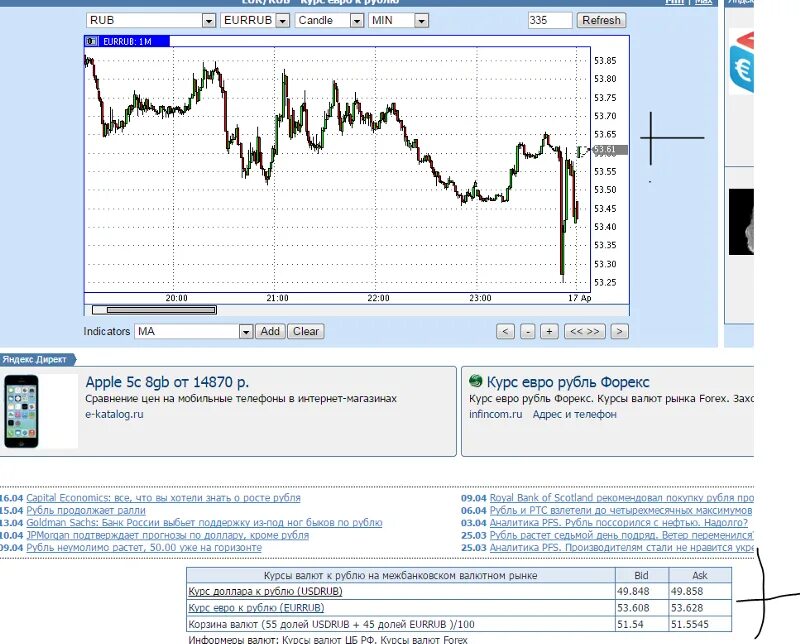Viewport: 800px width, 644px height.
Task: Open the Candle chart type dropdown
Action: click(329, 20)
